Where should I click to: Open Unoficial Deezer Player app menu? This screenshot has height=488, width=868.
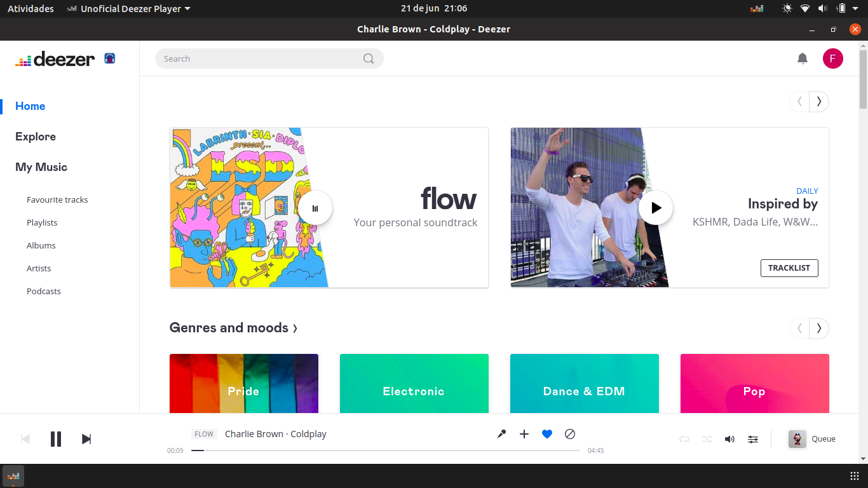(x=129, y=9)
